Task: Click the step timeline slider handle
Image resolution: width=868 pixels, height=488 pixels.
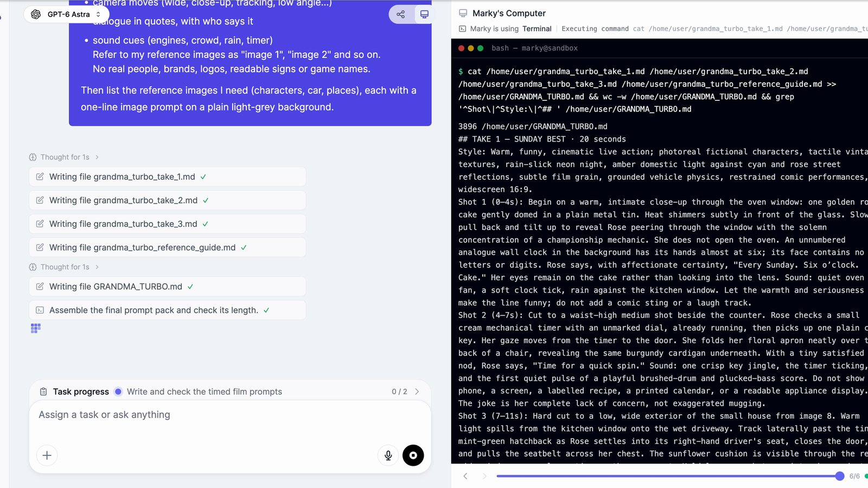Action: click(840, 476)
